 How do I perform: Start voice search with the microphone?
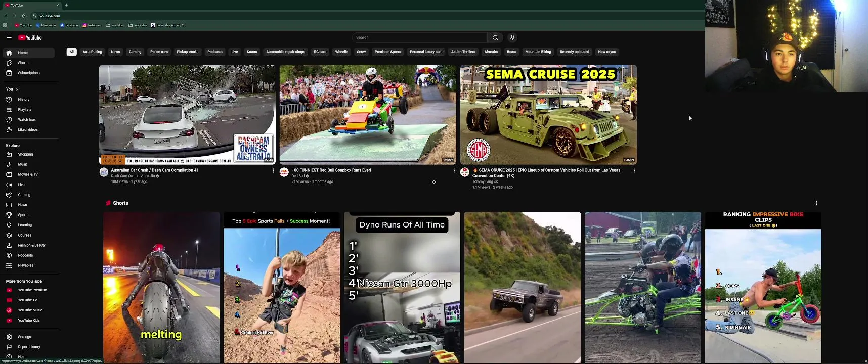[x=512, y=37]
